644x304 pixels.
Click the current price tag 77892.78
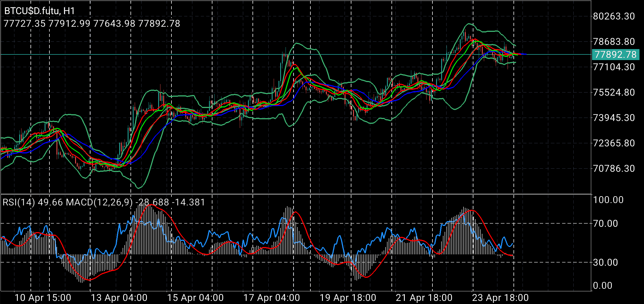pyautogui.click(x=615, y=54)
